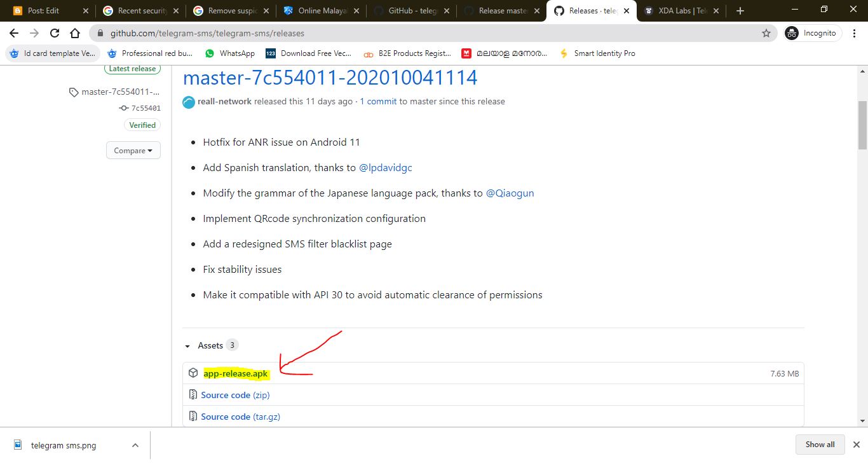Open Chrome's three-dot menu
Image resolution: width=868 pixels, height=463 pixels.
click(x=855, y=33)
